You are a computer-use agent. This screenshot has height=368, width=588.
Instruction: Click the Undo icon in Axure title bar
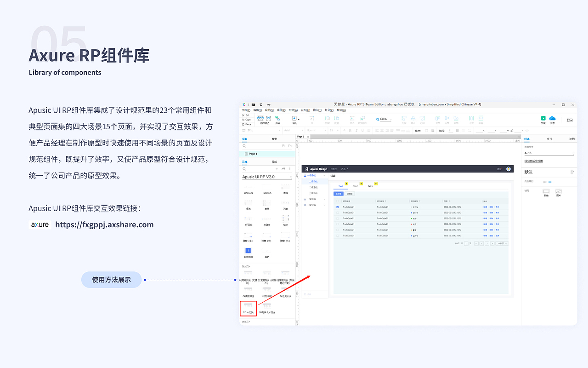pyautogui.click(x=261, y=104)
